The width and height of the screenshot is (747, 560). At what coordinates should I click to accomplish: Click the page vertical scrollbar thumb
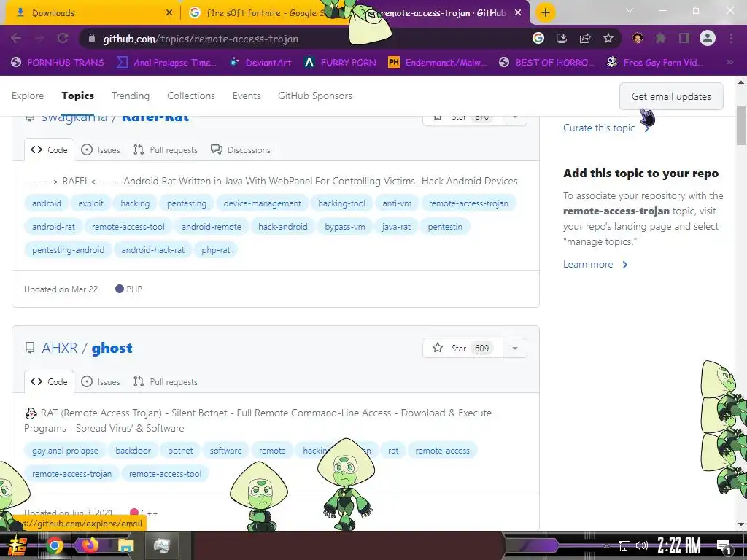point(741,125)
